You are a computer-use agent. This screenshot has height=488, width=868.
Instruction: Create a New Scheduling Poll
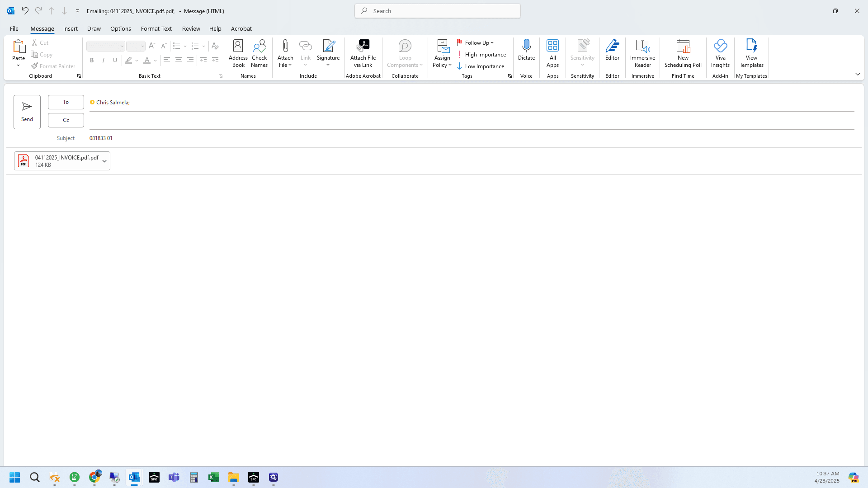point(683,53)
